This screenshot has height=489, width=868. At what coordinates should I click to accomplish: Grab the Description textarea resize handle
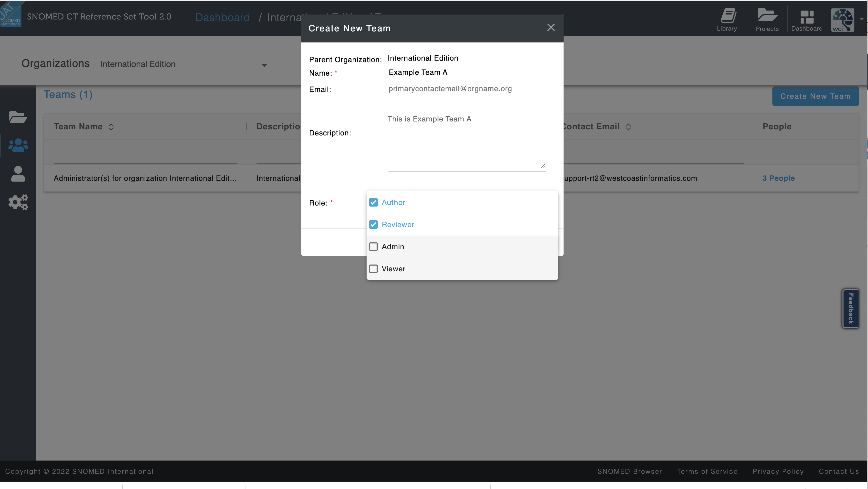click(x=543, y=166)
